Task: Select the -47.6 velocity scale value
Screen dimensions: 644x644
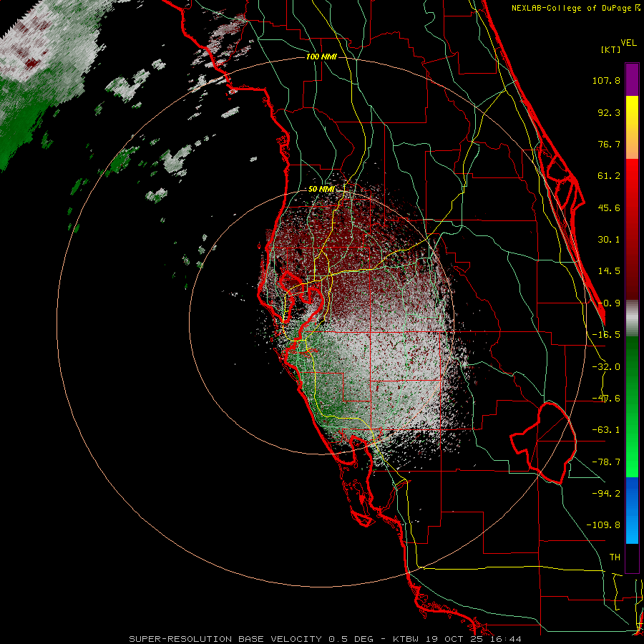Action: pos(606,399)
